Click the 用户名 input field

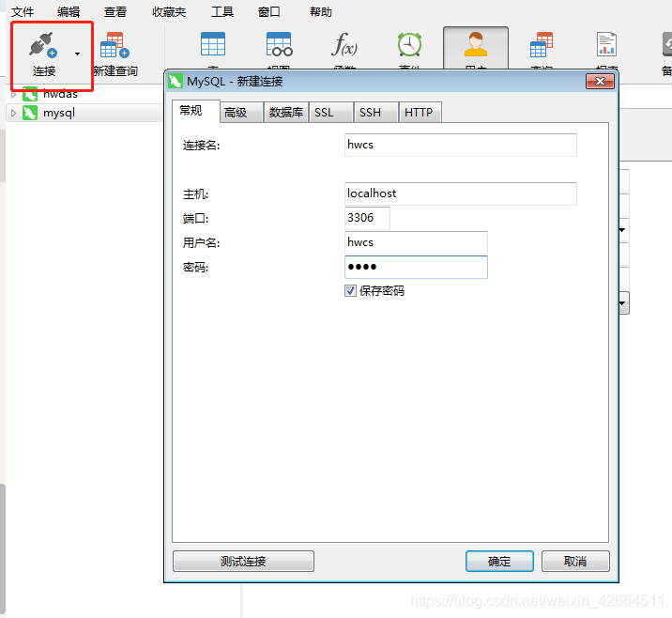point(416,242)
